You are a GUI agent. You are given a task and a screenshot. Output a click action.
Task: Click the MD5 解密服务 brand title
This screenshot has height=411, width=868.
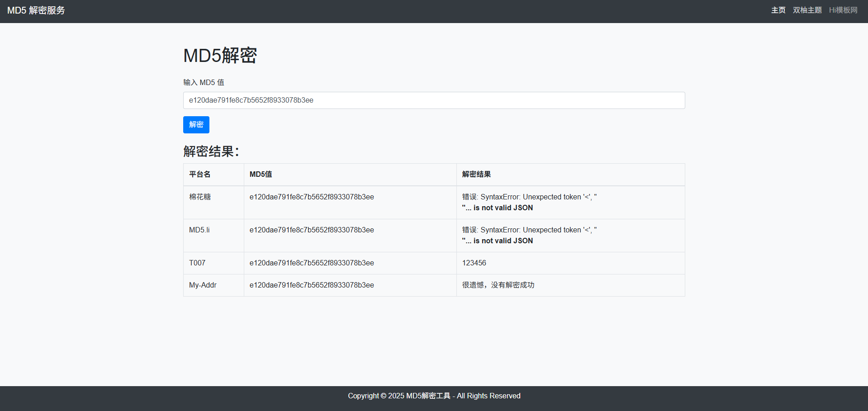[x=36, y=10]
